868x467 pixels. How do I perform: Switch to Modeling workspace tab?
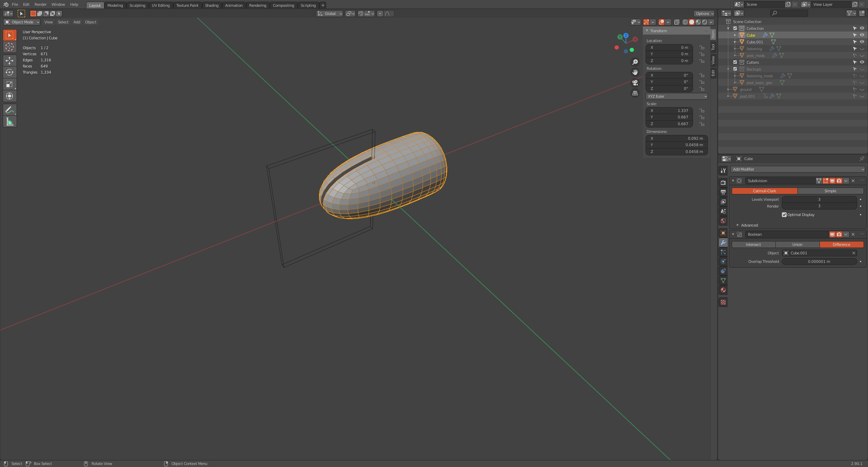pos(115,5)
